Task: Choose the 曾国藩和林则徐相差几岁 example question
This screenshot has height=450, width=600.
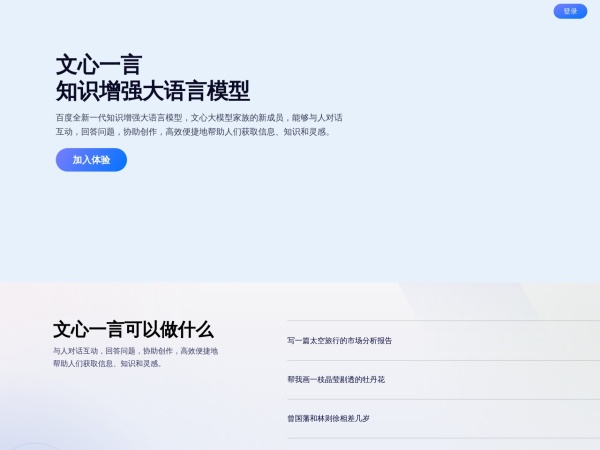Action: [x=328, y=419]
